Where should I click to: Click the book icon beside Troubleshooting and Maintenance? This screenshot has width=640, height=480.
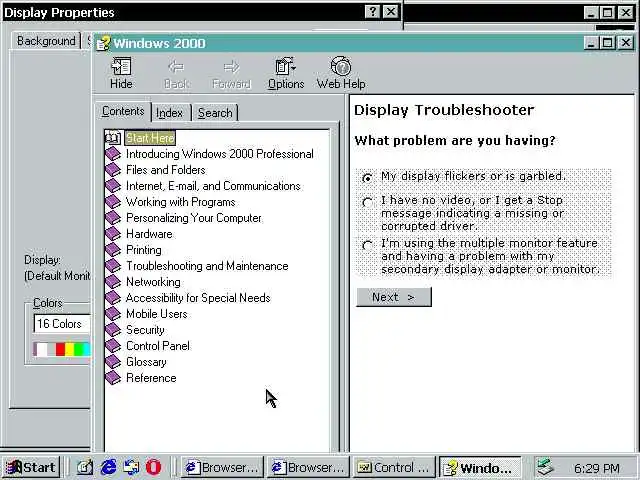click(113, 266)
